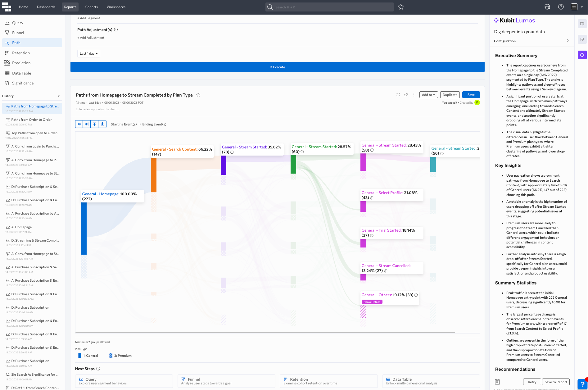Click the orange Search Content Sankey bar
This screenshot has height=390, width=588.
point(154,175)
